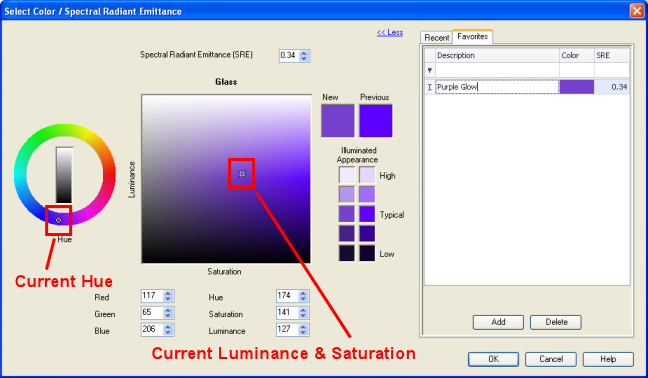Open Help for the color dialog
The image size is (648, 378).
608,359
